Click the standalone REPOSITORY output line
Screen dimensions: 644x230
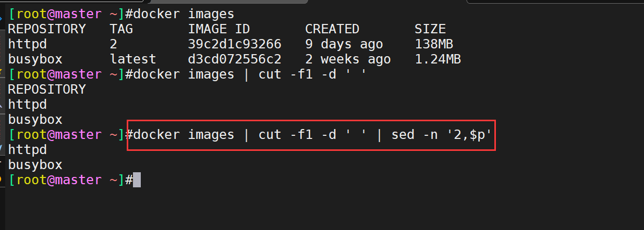point(47,89)
